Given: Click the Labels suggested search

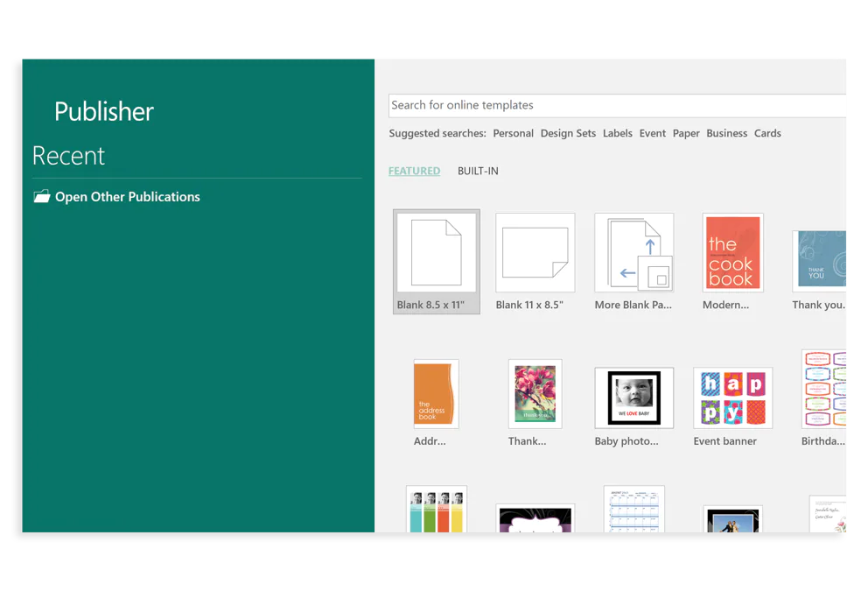Looking at the screenshot, I should [617, 133].
